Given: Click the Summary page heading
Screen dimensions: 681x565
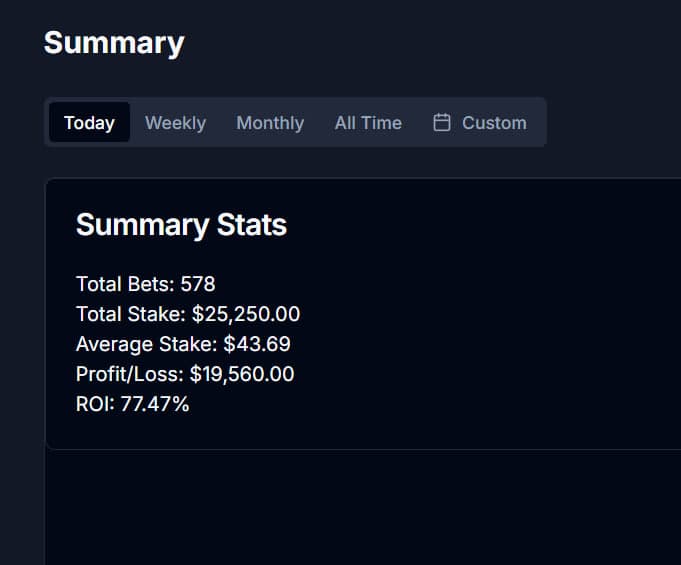Looking at the screenshot, I should [114, 43].
